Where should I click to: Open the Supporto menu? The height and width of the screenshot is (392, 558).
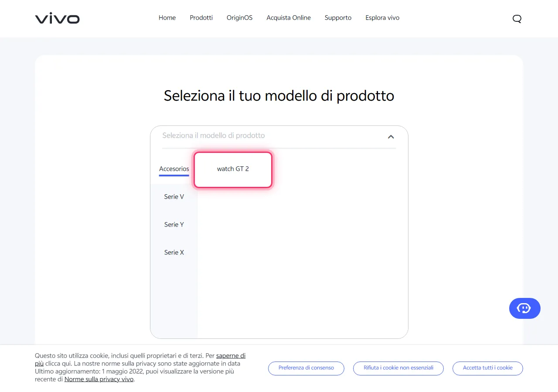tap(338, 18)
